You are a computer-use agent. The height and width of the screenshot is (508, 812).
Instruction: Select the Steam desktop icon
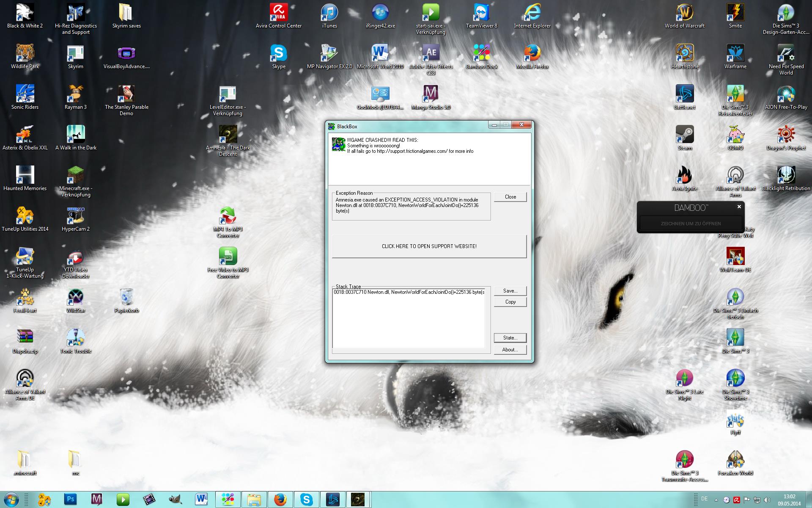(684, 135)
